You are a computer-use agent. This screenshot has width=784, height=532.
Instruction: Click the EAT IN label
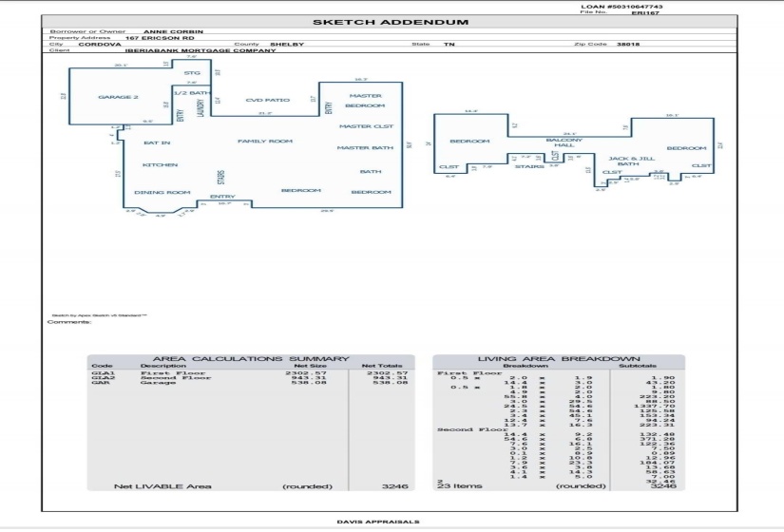point(157,143)
